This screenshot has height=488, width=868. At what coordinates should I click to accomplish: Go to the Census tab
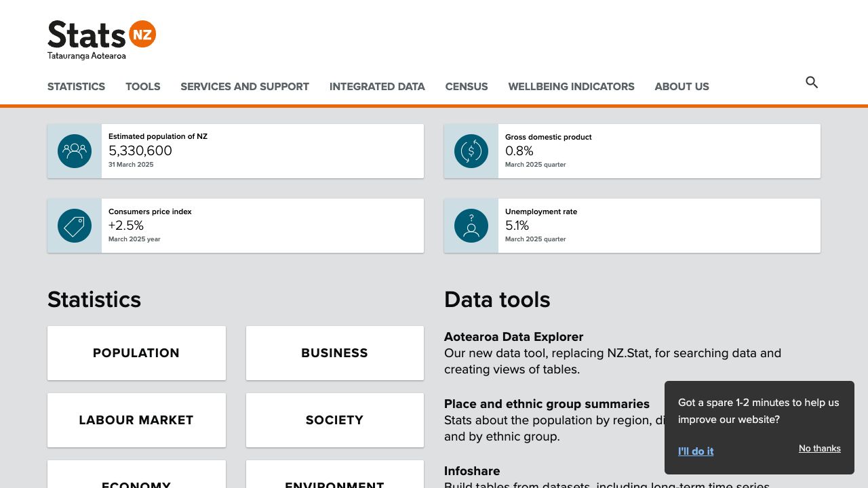(x=467, y=87)
